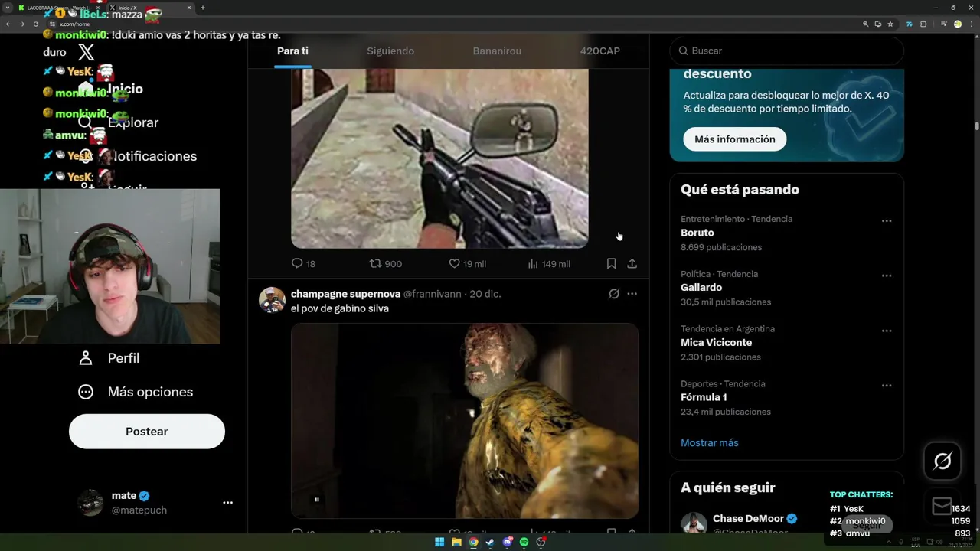Viewport: 980px width, 551px height.
Task: Bookmark this page with the star icon
Action: [x=890, y=24]
